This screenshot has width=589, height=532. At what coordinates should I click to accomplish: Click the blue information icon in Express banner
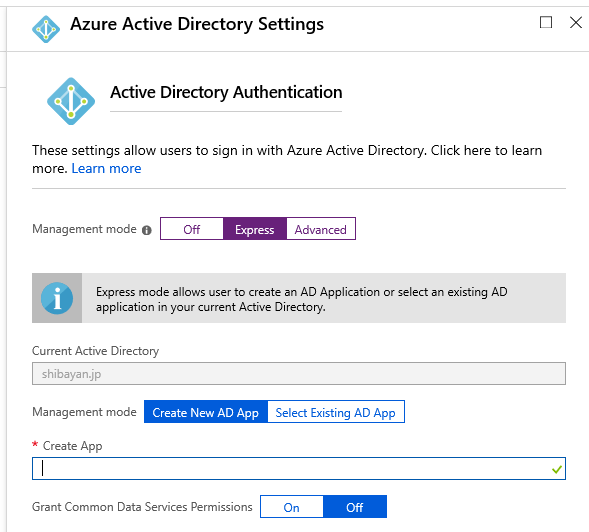(x=57, y=298)
